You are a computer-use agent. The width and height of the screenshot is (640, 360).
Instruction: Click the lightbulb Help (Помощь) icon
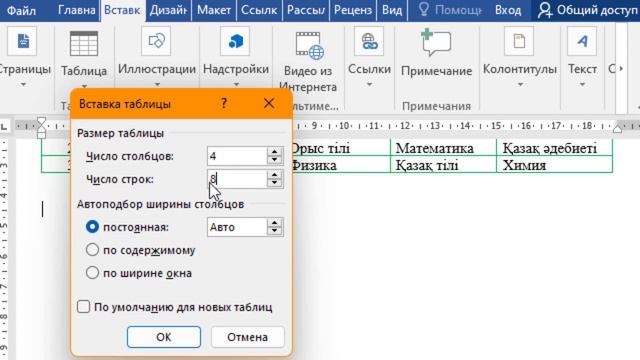click(x=424, y=9)
